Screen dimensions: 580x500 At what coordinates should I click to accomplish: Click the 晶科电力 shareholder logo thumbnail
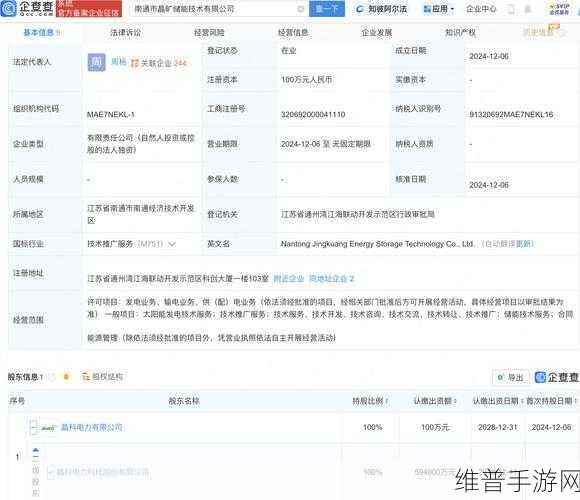(x=48, y=428)
